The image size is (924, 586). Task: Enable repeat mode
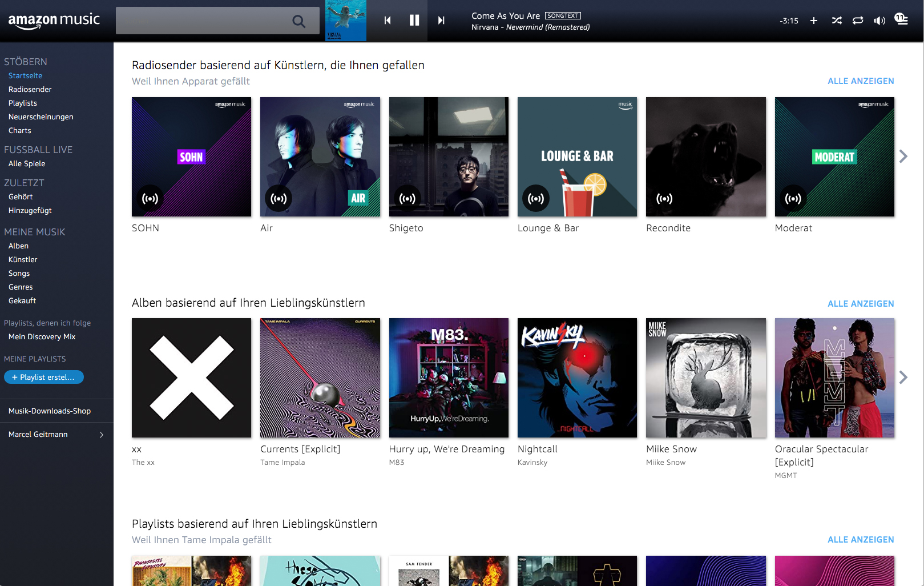pyautogui.click(x=857, y=20)
